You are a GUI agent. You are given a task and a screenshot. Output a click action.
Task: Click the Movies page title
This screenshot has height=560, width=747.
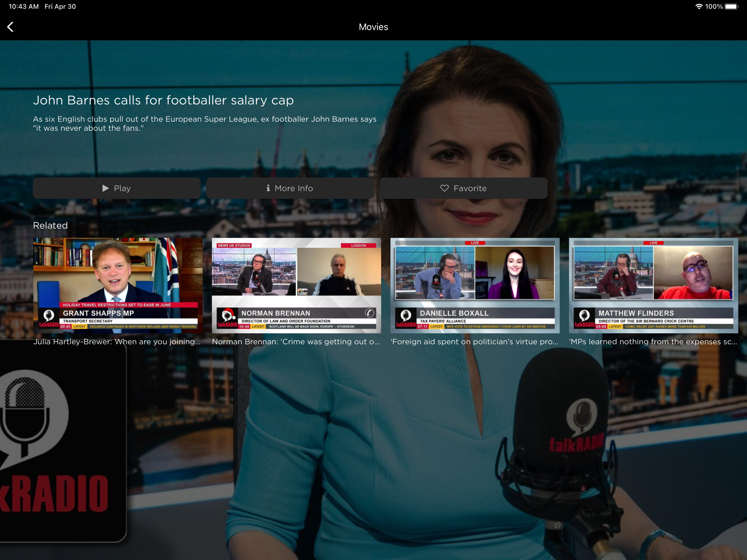[373, 27]
